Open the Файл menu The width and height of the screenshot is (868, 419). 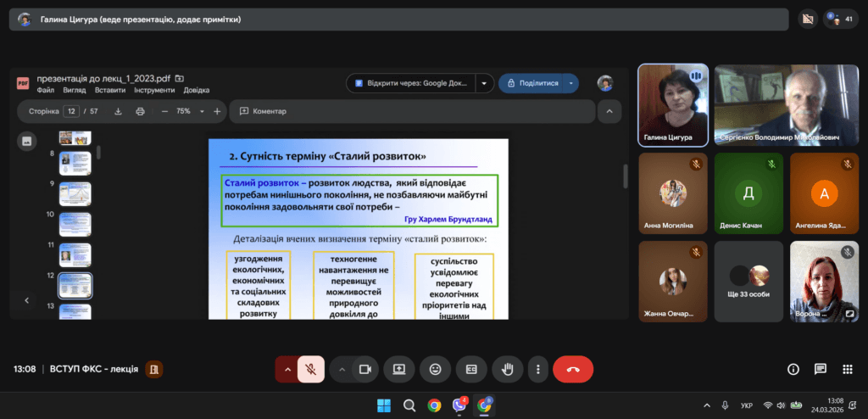(x=46, y=90)
